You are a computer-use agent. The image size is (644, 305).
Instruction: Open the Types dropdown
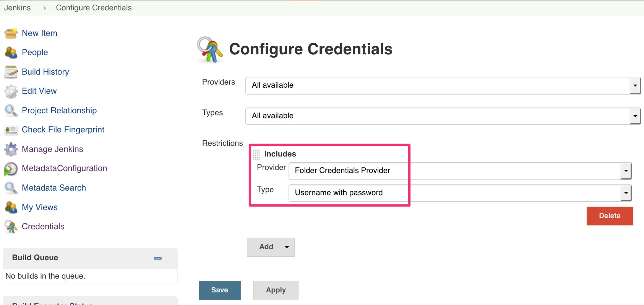pyautogui.click(x=634, y=116)
